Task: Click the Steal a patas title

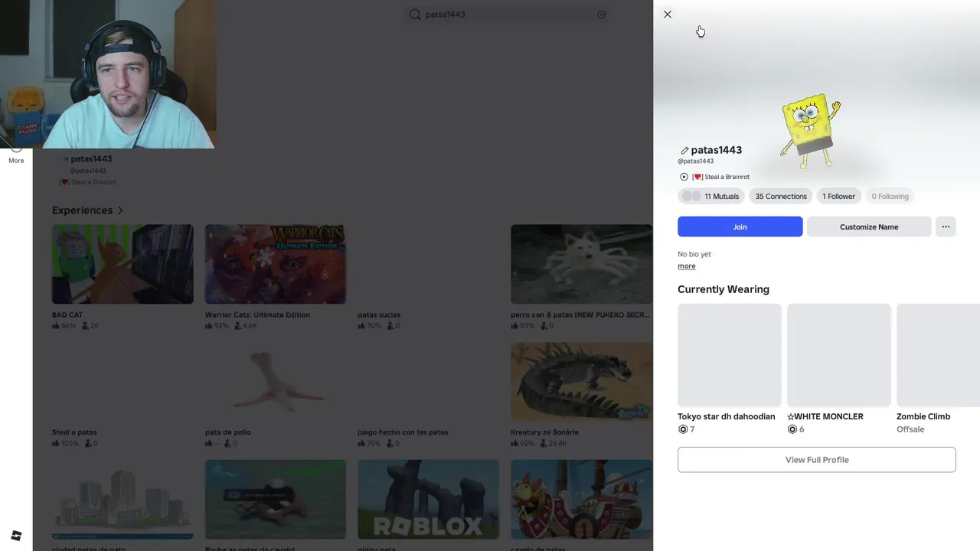Action: pyautogui.click(x=74, y=432)
